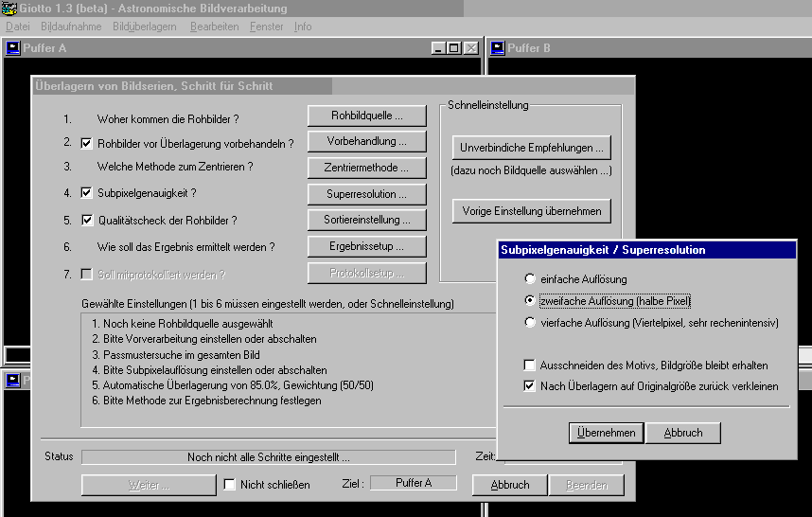Check the Nicht schließen checkbox
The width and height of the screenshot is (812, 517).
click(229, 485)
